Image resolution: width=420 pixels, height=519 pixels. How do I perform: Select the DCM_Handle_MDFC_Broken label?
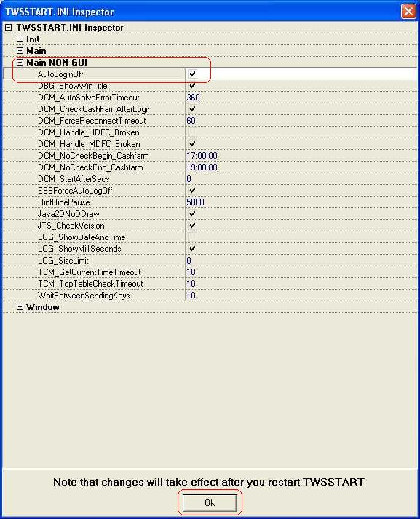(89, 144)
